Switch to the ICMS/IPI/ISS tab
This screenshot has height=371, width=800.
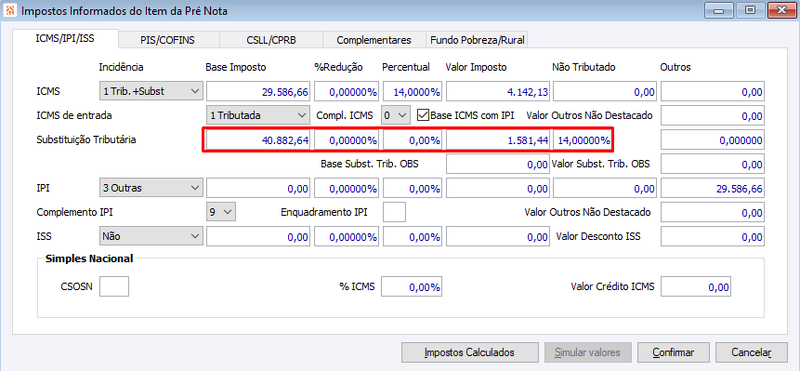coord(65,38)
